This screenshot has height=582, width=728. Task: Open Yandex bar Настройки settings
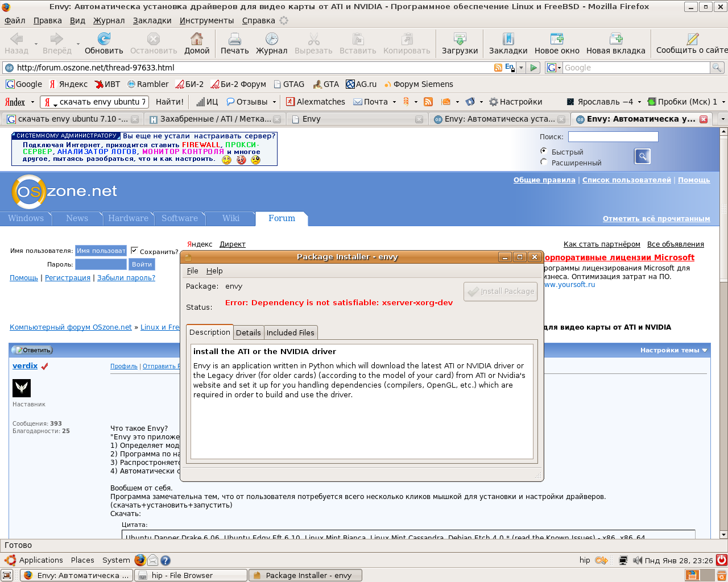pyautogui.click(x=516, y=102)
